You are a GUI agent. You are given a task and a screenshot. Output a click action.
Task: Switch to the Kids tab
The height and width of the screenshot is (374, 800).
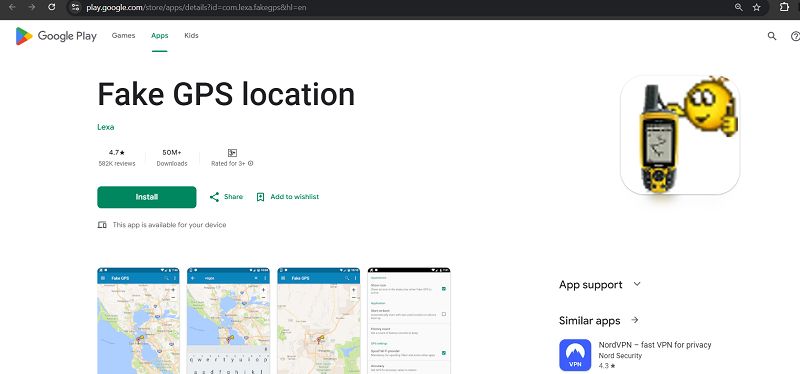coord(191,36)
